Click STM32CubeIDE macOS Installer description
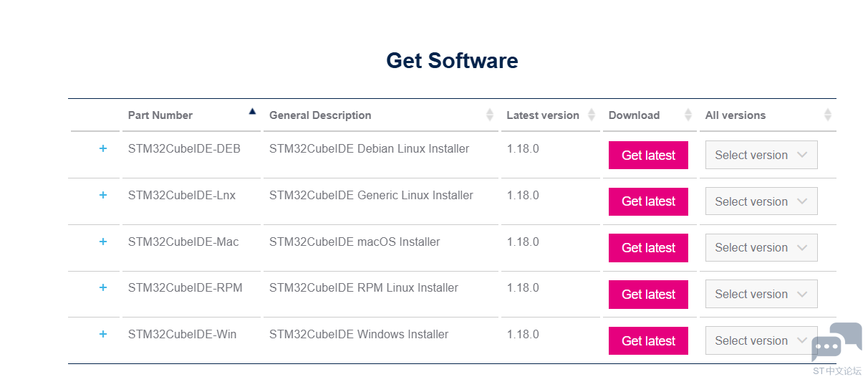Screen dimensions: 868x382 355,242
